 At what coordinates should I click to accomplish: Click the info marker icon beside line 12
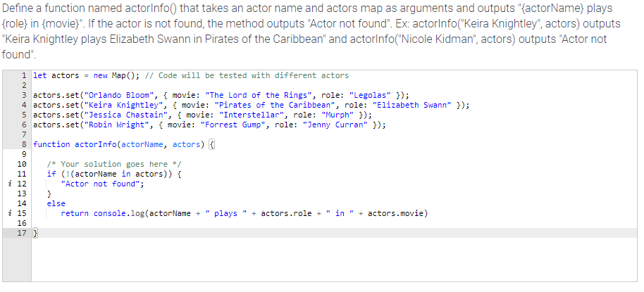[9, 184]
